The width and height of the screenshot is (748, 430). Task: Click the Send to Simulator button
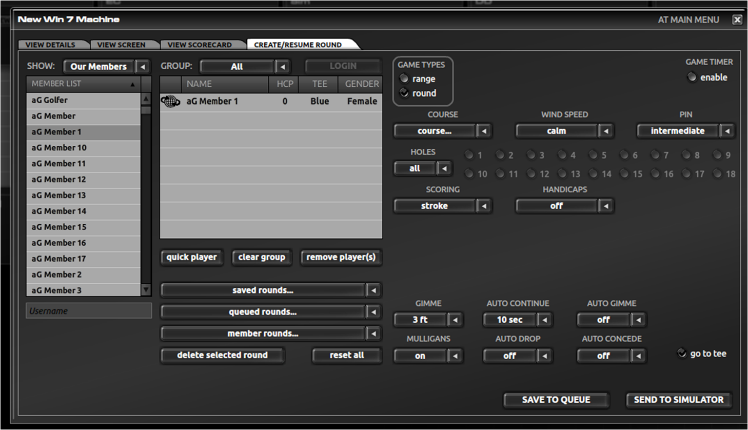[678, 400]
